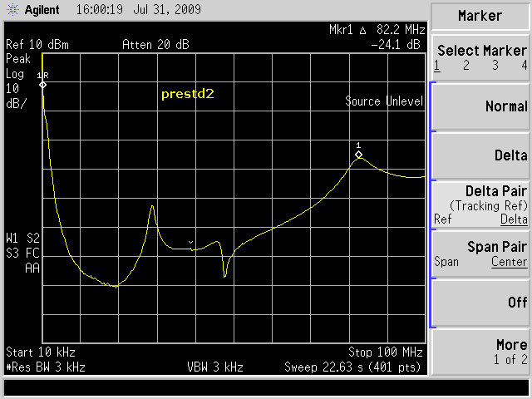Click the Peak detector label

(x=18, y=59)
